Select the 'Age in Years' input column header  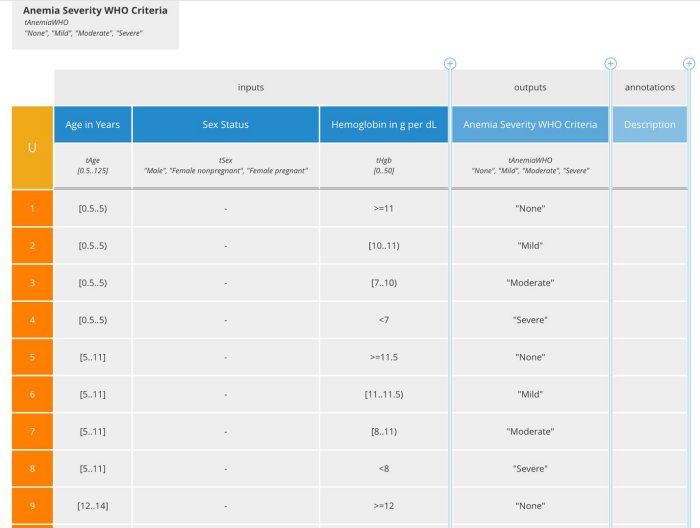point(93,125)
